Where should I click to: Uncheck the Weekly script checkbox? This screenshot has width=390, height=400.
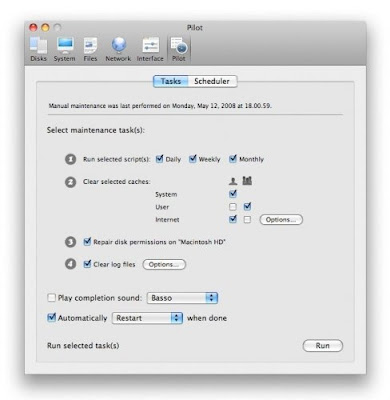[193, 159]
